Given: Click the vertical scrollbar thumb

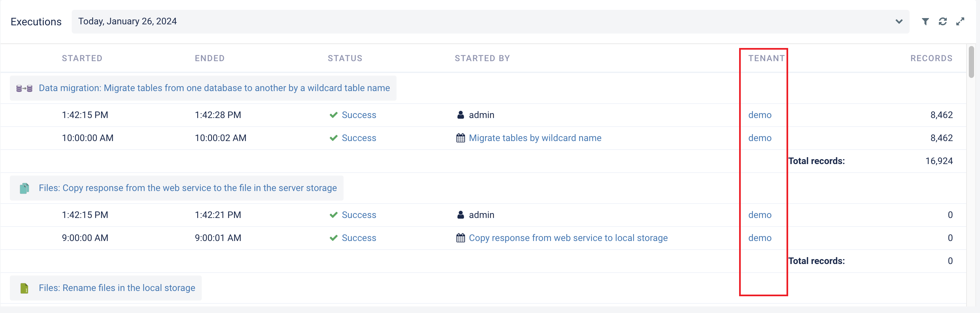Looking at the screenshot, I should point(971,62).
